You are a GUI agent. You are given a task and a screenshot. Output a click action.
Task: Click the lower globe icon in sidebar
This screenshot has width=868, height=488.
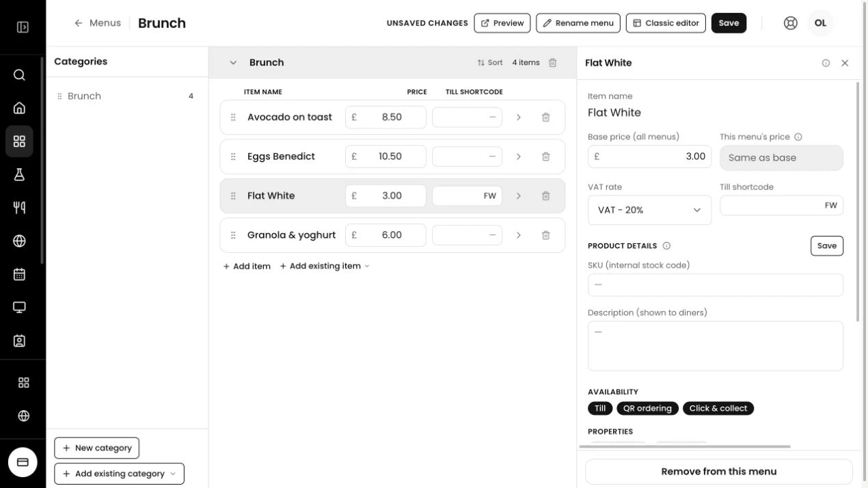[x=23, y=416]
